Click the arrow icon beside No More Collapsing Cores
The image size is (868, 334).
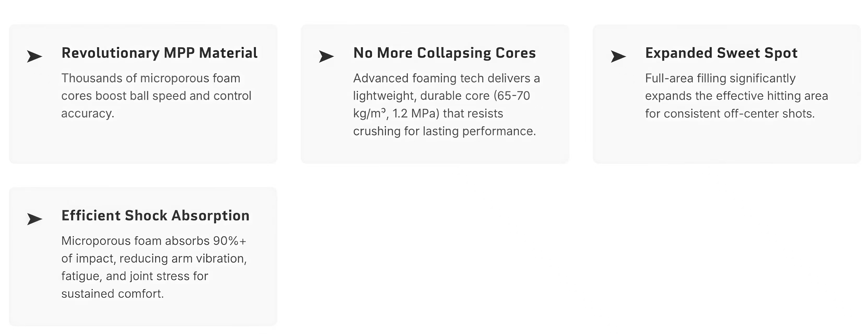[326, 56]
